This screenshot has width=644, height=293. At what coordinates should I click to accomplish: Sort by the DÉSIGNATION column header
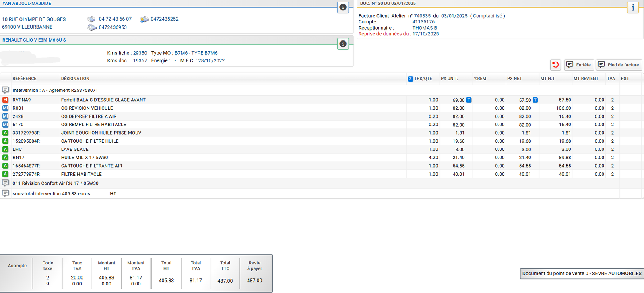pos(75,79)
